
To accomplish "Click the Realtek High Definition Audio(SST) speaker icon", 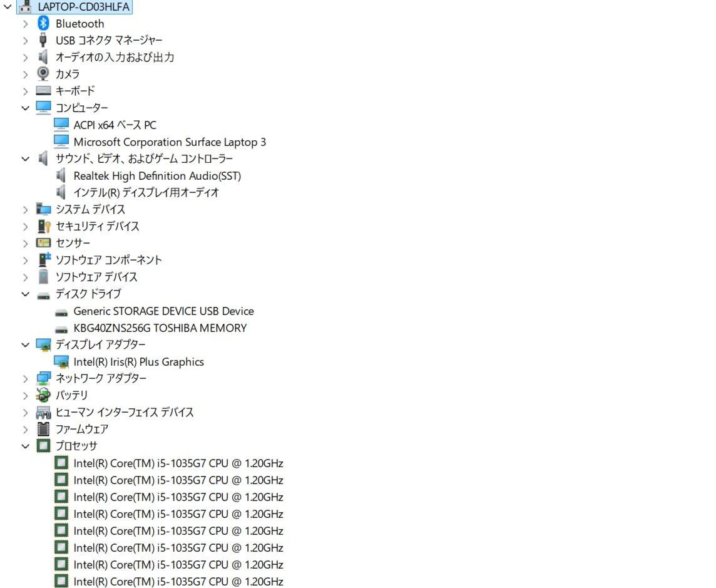I will (x=61, y=176).
